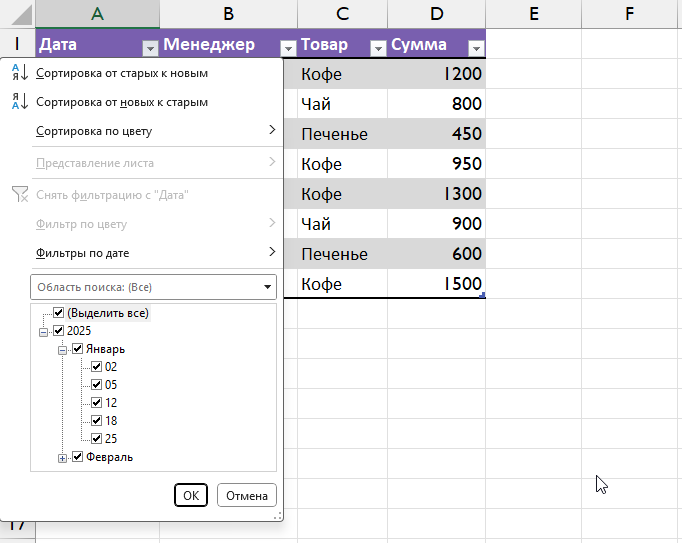Click the sort oldest to newest icon
The image size is (682, 543).
(x=20, y=73)
